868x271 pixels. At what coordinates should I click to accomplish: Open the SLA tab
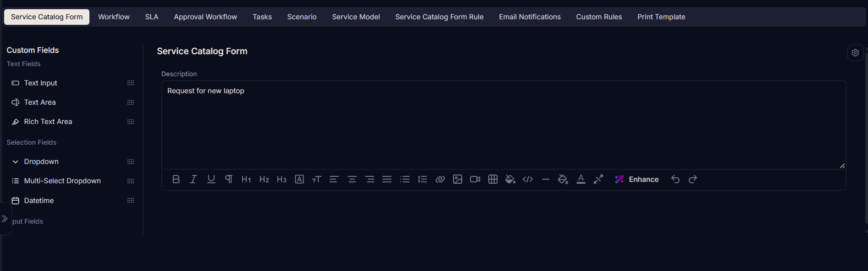(152, 17)
